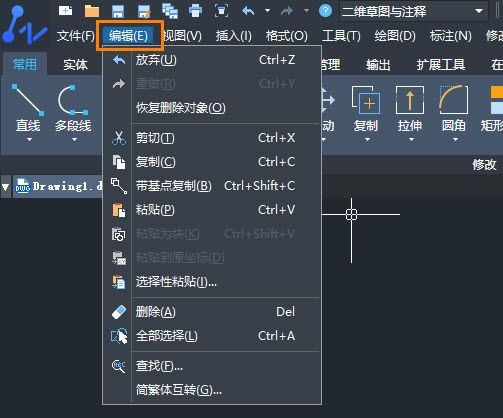Image resolution: width=503 pixels, height=418 pixels.
Task: Open the undo history dropdown arrow
Action: [x=267, y=11]
